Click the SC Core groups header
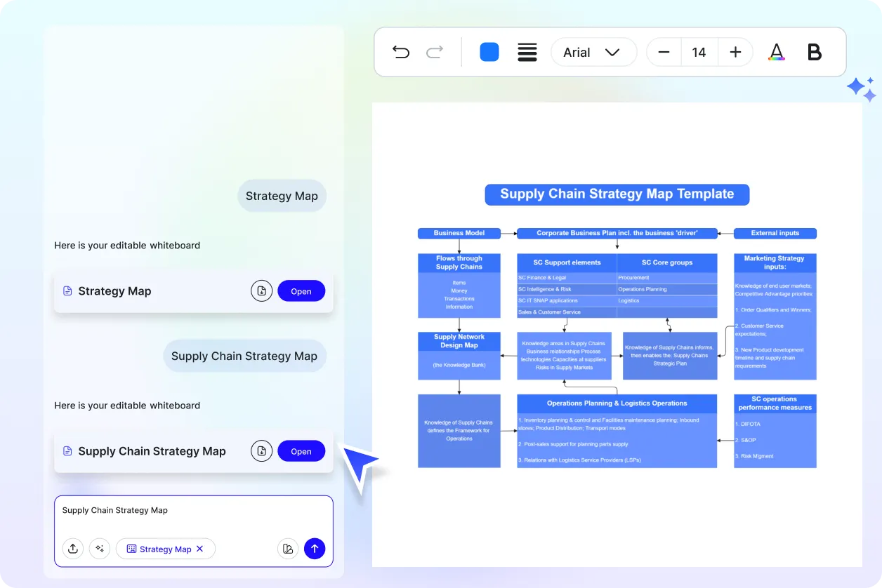882x588 pixels. [667, 263]
